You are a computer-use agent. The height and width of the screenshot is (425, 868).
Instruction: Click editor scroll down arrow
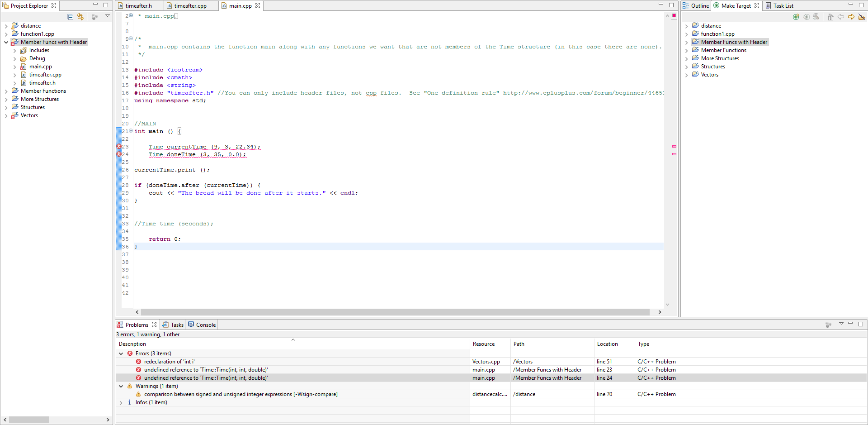click(667, 305)
